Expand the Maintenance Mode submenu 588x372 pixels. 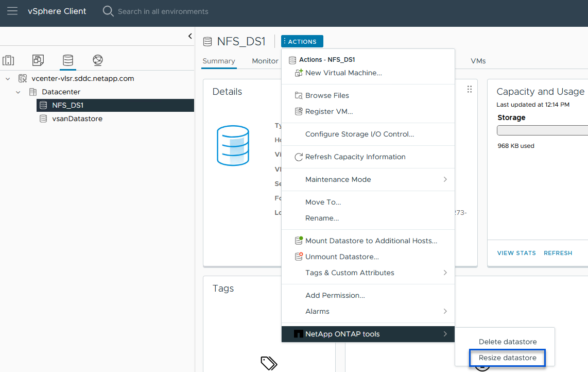[x=368, y=179]
